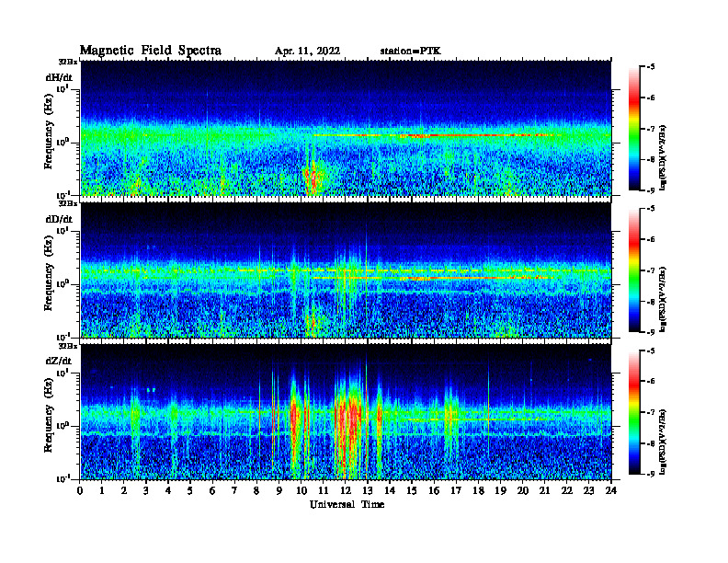Click hour tick label "3" on time axis
The width and height of the screenshot is (728, 563).
click(x=146, y=491)
